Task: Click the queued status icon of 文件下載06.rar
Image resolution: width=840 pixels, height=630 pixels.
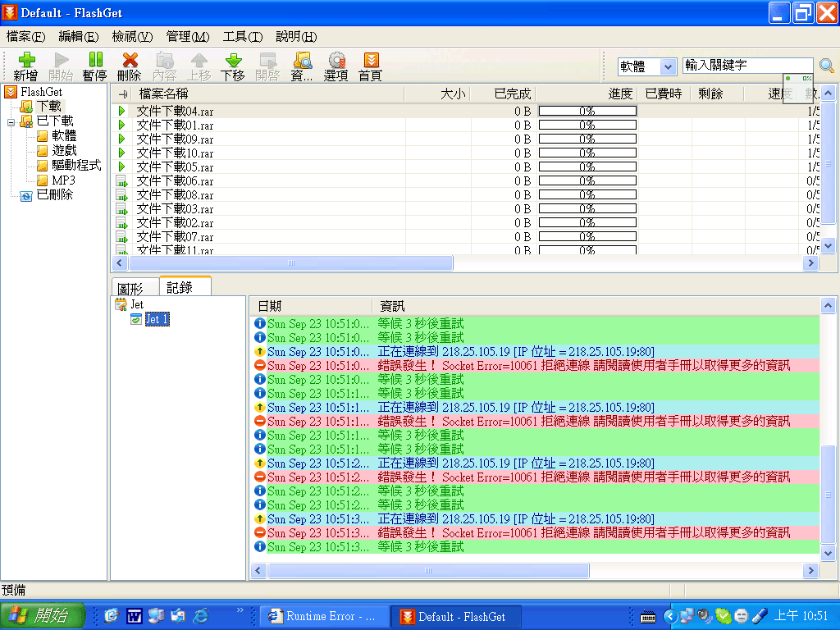Action: [121, 181]
